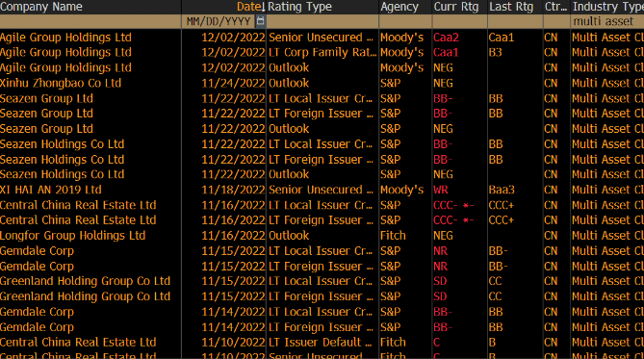Select Central China Real Estate LT Local row
This screenshot has width=644, height=359.
(322, 205)
